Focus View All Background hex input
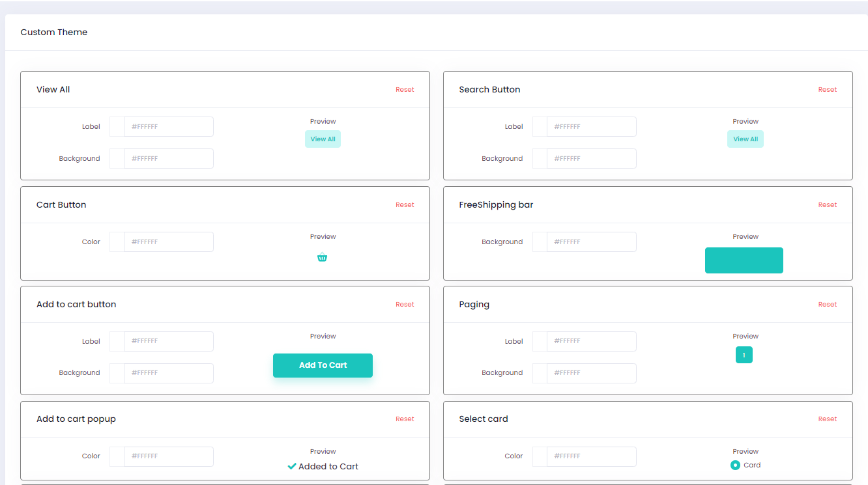 pyautogui.click(x=169, y=159)
